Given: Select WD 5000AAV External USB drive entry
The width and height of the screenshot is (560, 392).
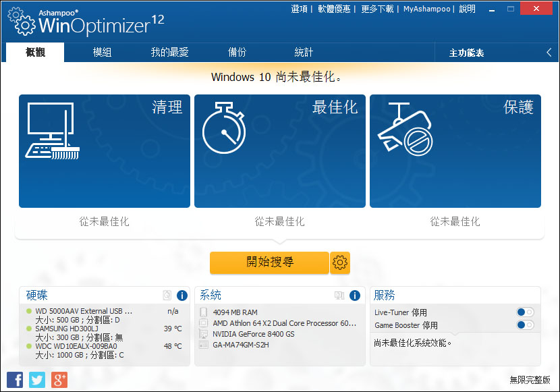Looking at the screenshot, I should tap(84, 311).
